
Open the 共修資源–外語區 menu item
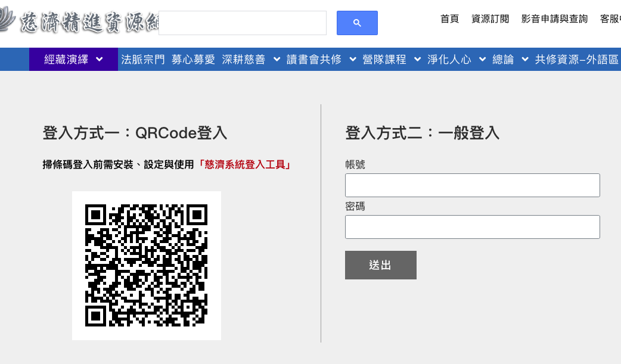pyautogui.click(x=577, y=60)
